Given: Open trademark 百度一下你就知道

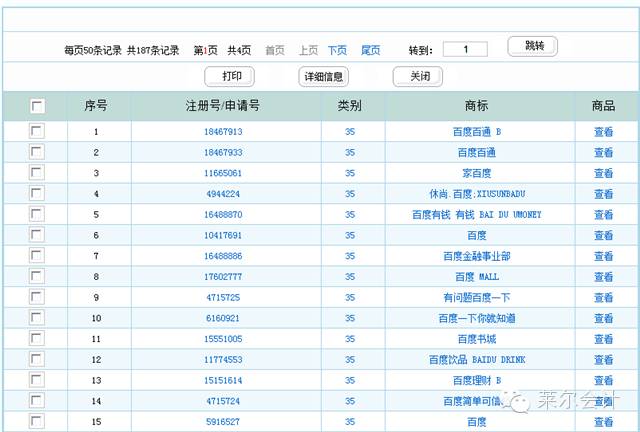Looking at the screenshot, I should [477, 318].
